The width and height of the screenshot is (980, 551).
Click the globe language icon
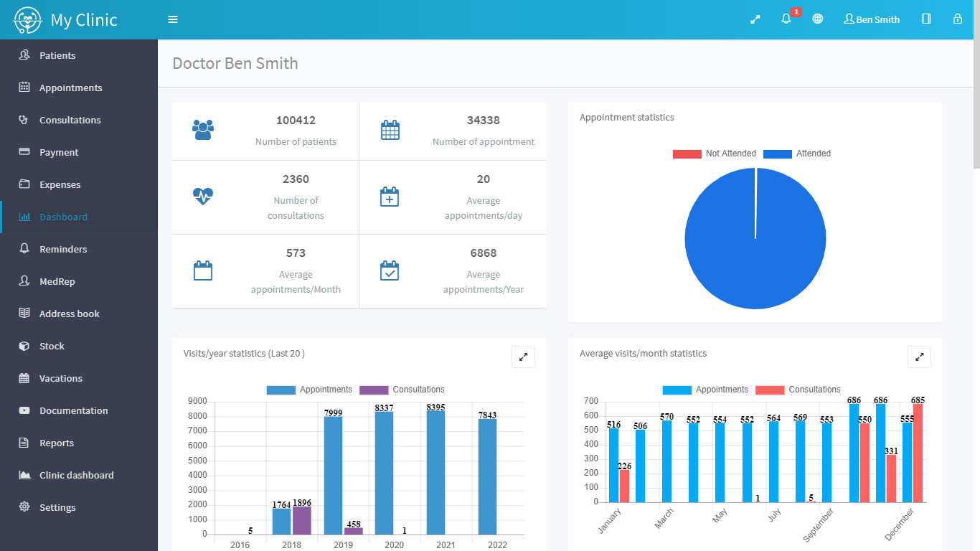click(817, 19)
